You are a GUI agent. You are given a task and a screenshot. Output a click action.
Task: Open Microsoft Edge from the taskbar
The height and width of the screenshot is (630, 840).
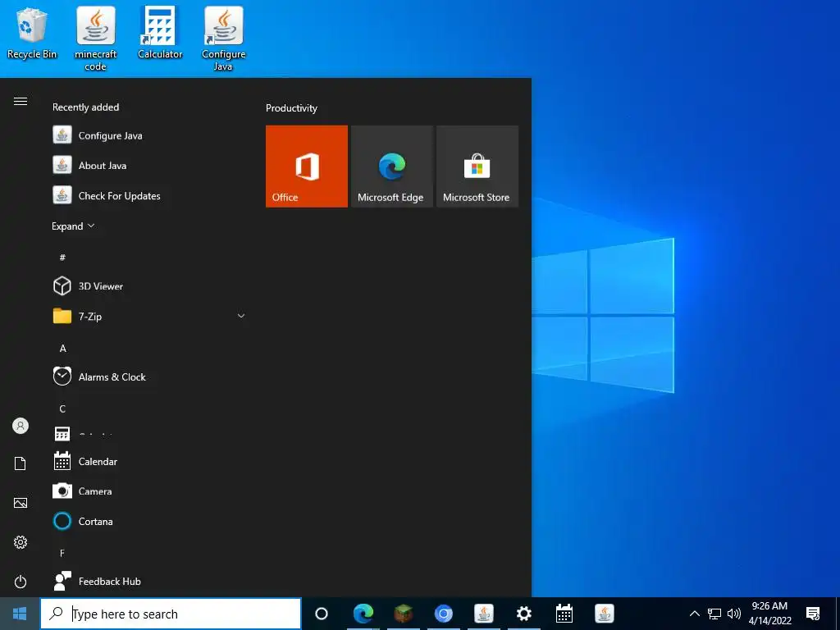[363, 614]
